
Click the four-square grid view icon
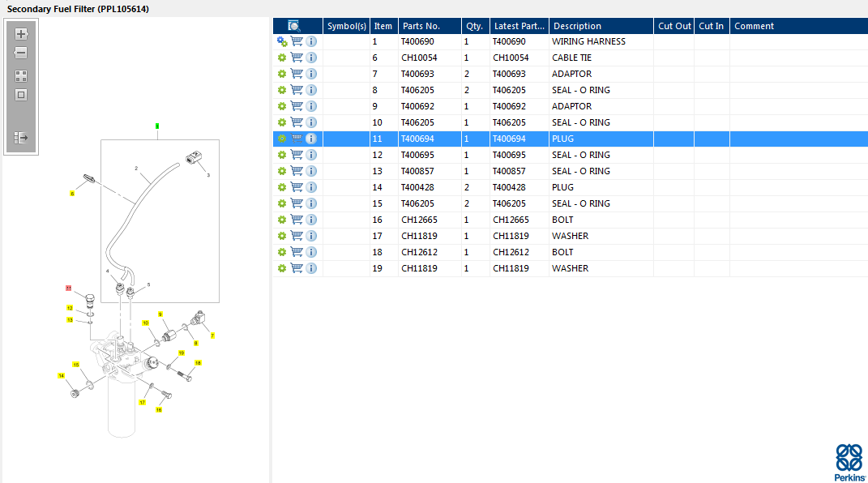[x=21, y=76]
